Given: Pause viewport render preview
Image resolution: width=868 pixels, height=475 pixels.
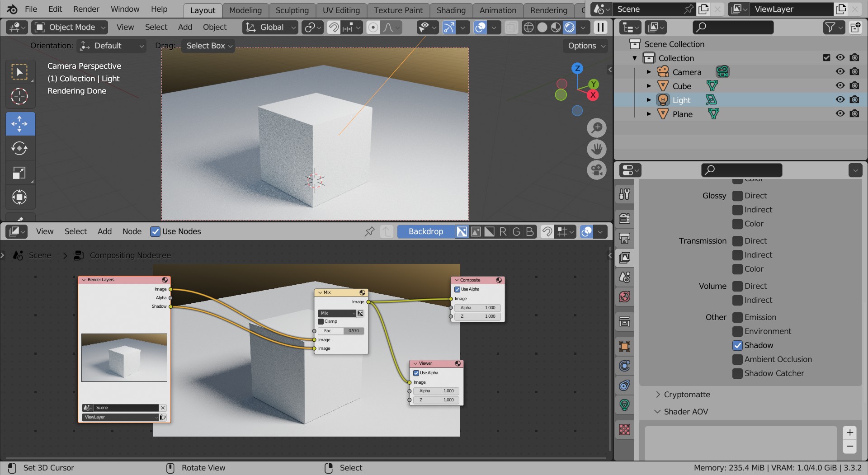Looking at the screenshot, I should click(600, 28).
